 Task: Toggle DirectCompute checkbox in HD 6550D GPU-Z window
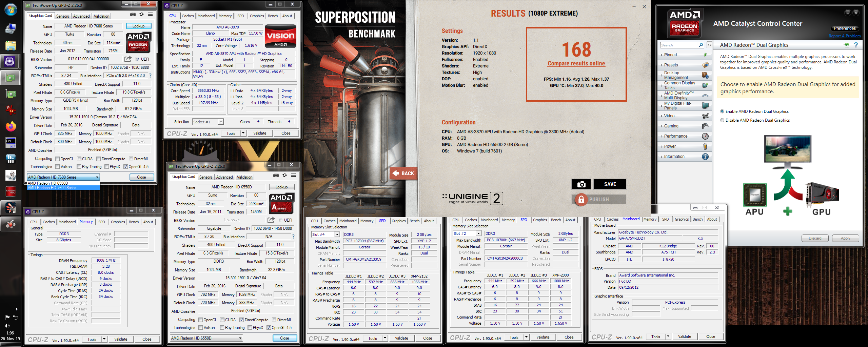[241, 320]
